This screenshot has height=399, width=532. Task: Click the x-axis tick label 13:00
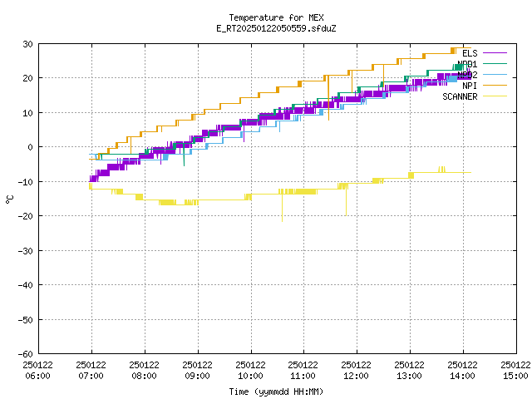(409, 376)
